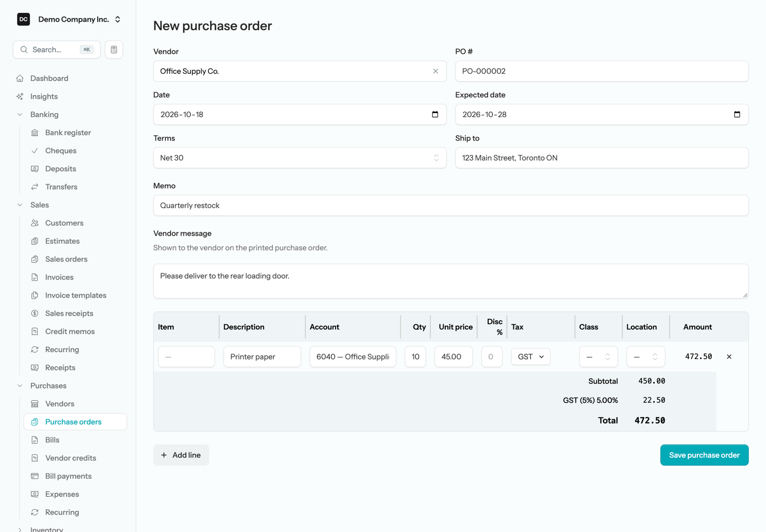This screenshot has width=766, height=532.
Task: Click the Bill payments card icon
Action: click(35, 476)
